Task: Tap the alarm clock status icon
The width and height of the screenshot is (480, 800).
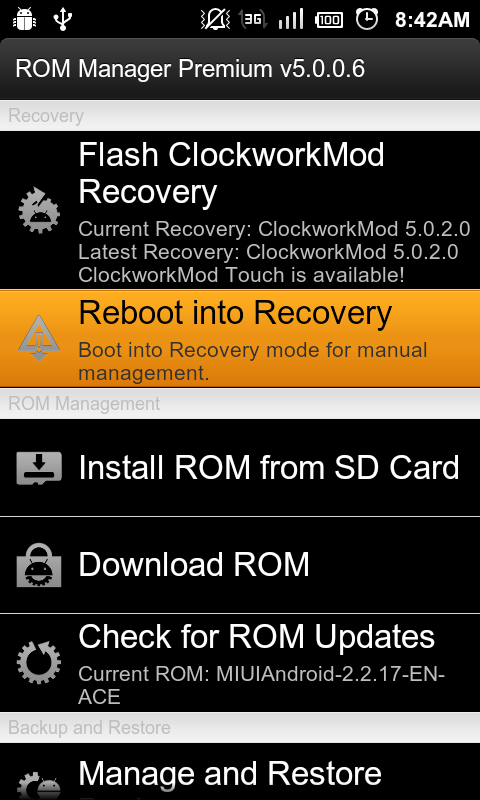Action: [x=367, y=19]
